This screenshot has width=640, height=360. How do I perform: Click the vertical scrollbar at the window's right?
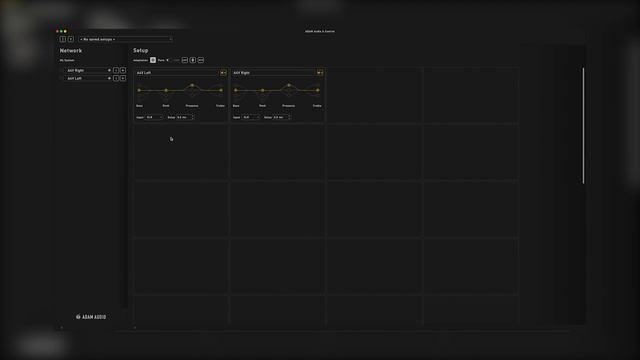pyautogui.click(x=583, y=126)
